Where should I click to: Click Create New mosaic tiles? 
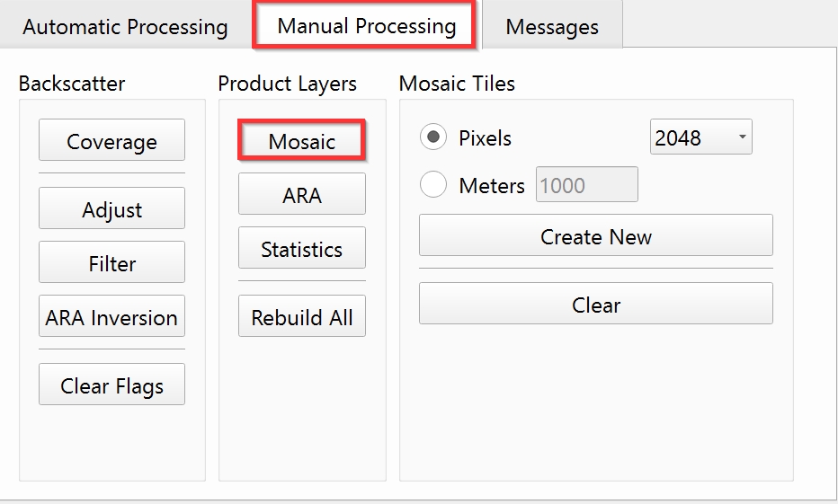pyautogui.click(x=595, y=236)
